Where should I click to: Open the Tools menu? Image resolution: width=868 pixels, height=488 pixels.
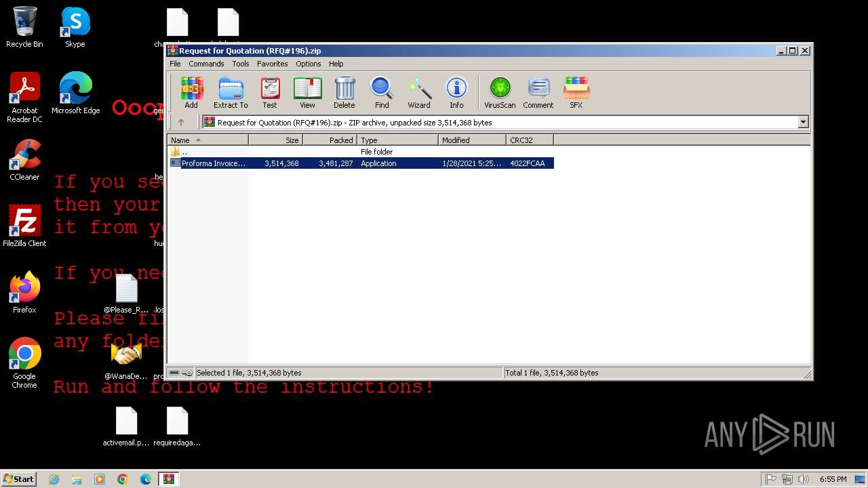click(241, 64)
